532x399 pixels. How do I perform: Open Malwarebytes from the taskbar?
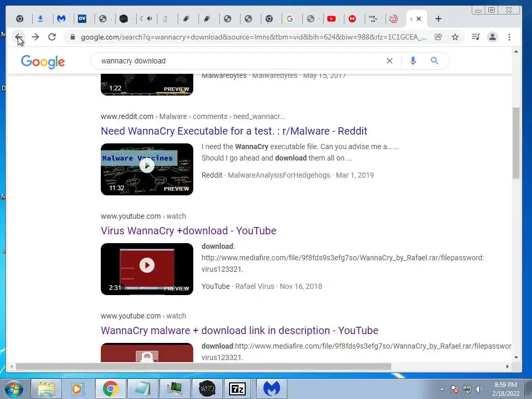tap(272, 389)
